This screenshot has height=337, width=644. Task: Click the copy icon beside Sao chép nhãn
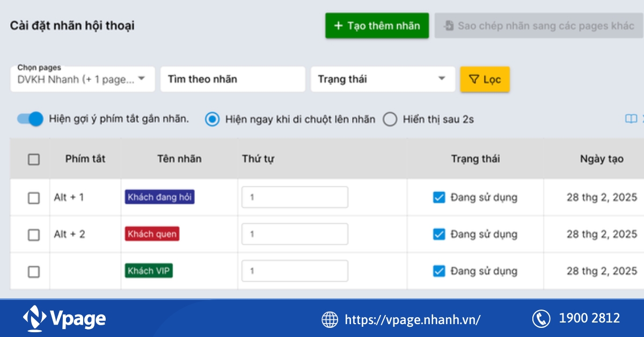[x=449, y=25]
